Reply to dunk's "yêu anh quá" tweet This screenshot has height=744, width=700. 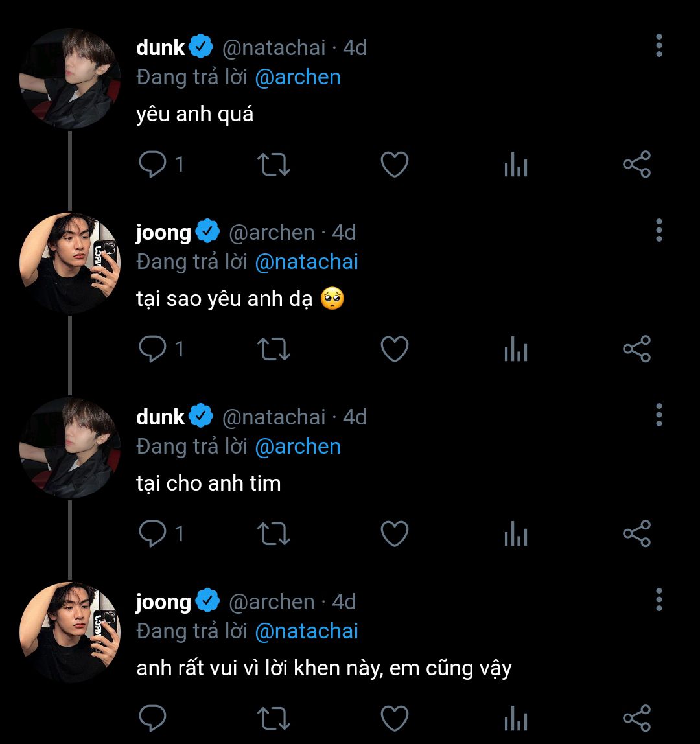[153, 165]
